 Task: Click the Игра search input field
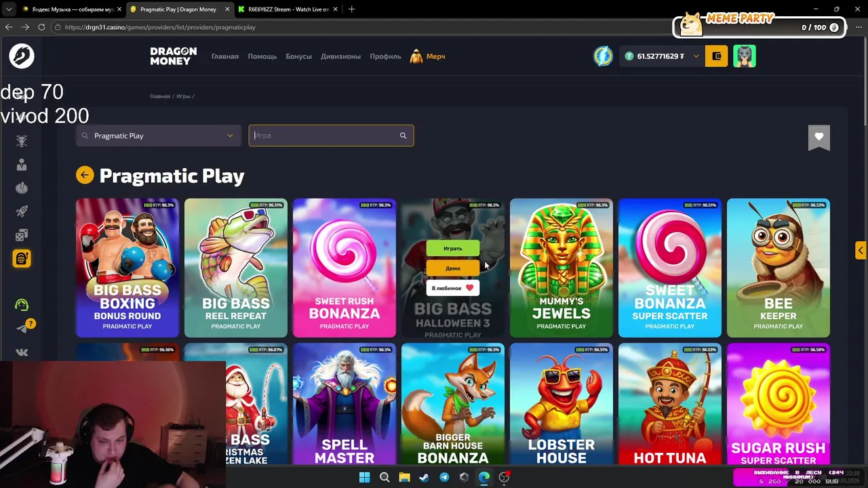tap(331, 136)
